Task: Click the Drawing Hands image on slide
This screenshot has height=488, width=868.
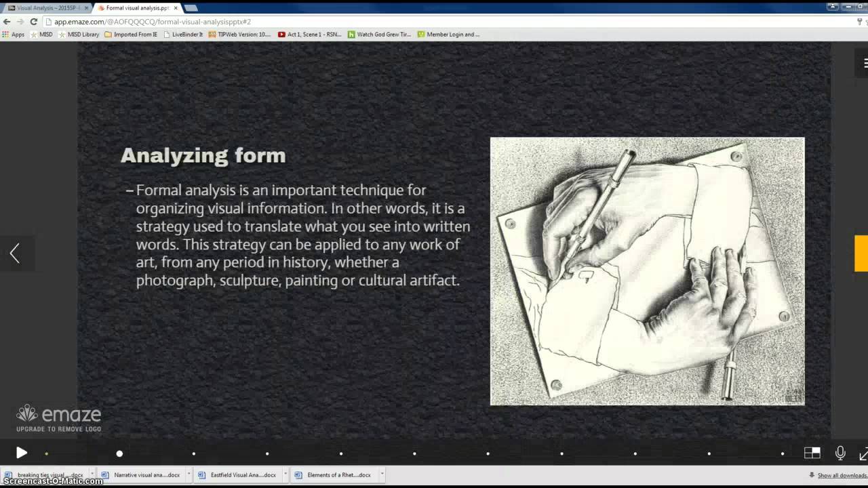Action: pyautogui.click(x=648, y=271)
